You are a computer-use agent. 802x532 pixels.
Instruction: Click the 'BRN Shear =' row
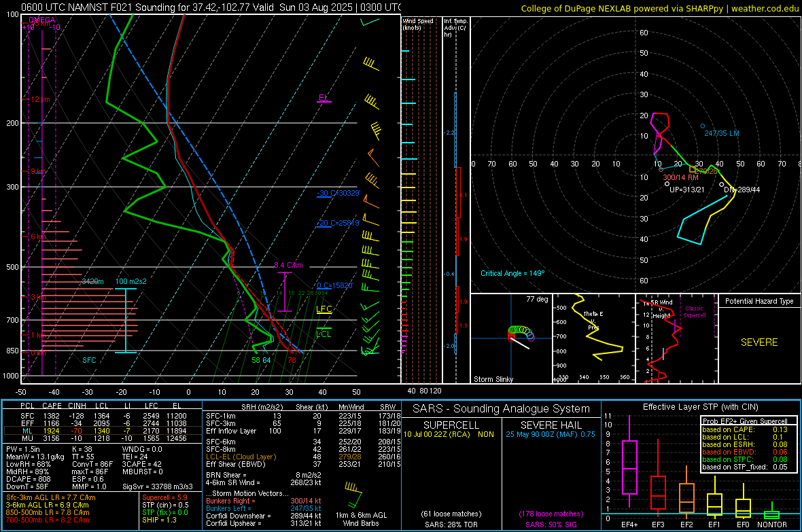click(x=264, y=475)
